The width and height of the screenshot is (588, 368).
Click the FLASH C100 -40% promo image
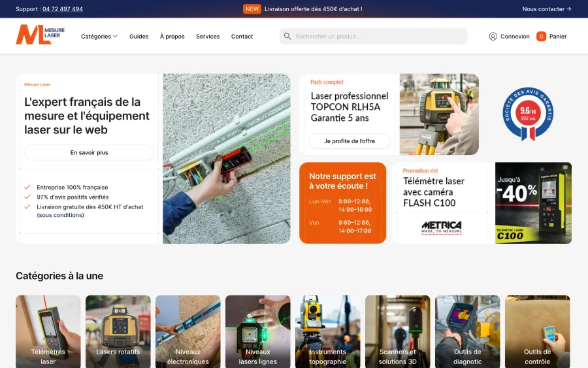click(x=533, y=203)
